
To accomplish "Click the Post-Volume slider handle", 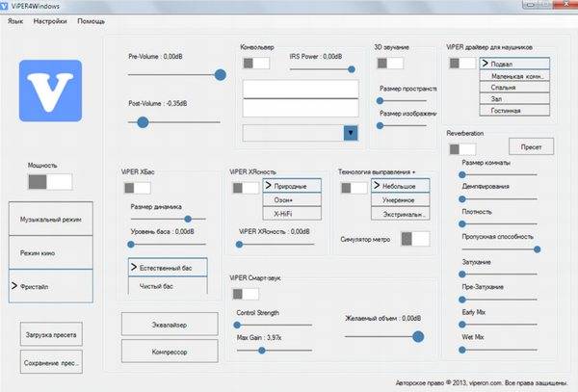I will pyautogui.click(x=143, y=122).
